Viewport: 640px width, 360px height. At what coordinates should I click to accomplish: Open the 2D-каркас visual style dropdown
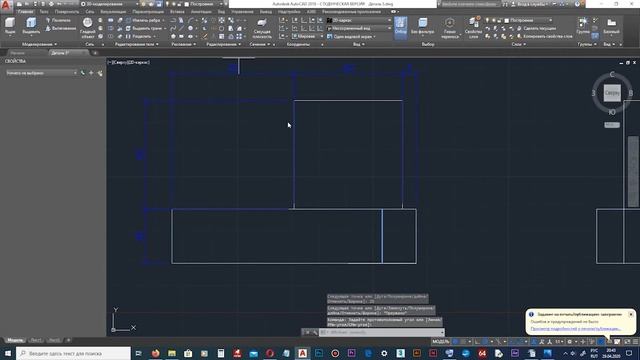coord(358,20)
